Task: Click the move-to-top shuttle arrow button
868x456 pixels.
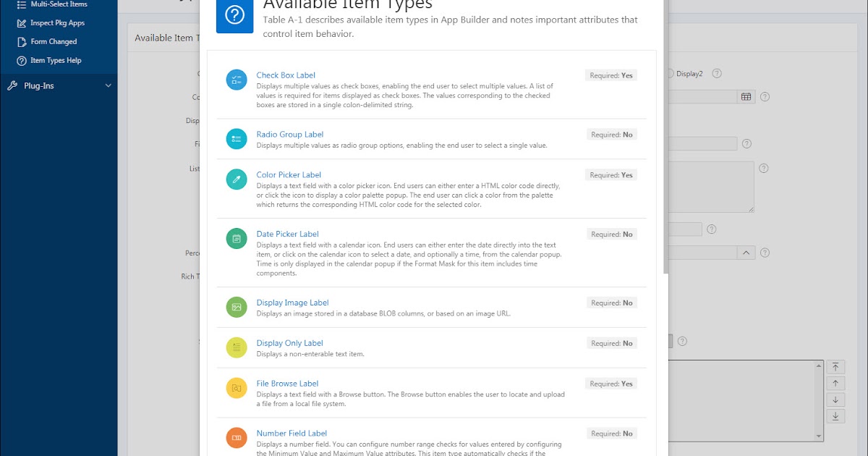Action: (835, 368)
